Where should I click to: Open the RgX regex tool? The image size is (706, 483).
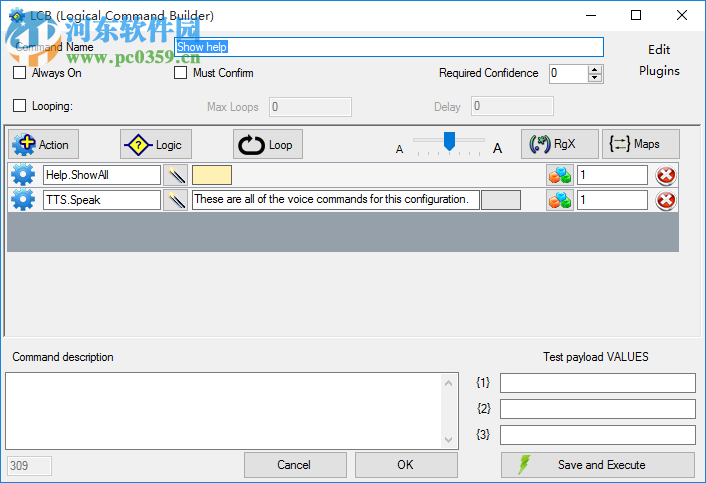pyautogui.click(x=560, y=144)
